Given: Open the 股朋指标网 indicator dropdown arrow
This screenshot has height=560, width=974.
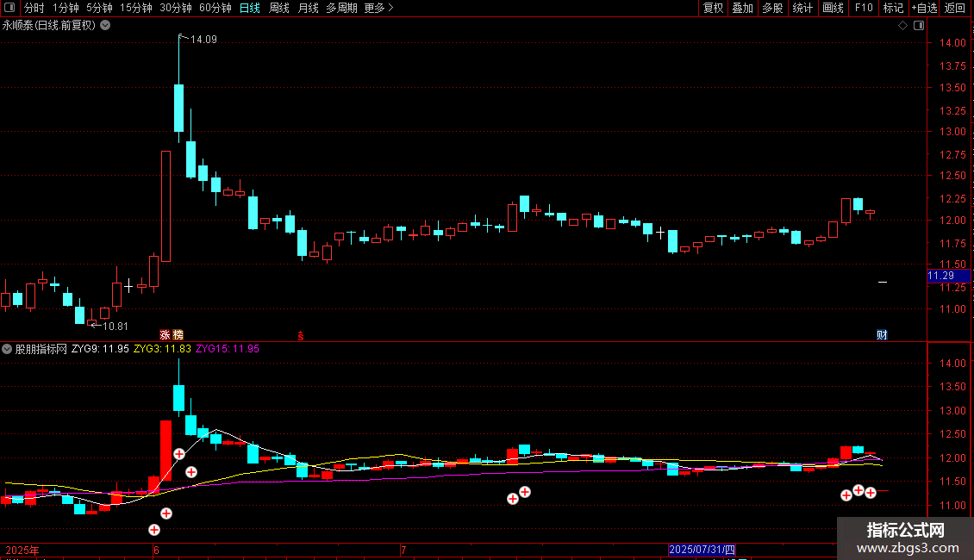Looking at the screenshot, I should tap(7, 349).
